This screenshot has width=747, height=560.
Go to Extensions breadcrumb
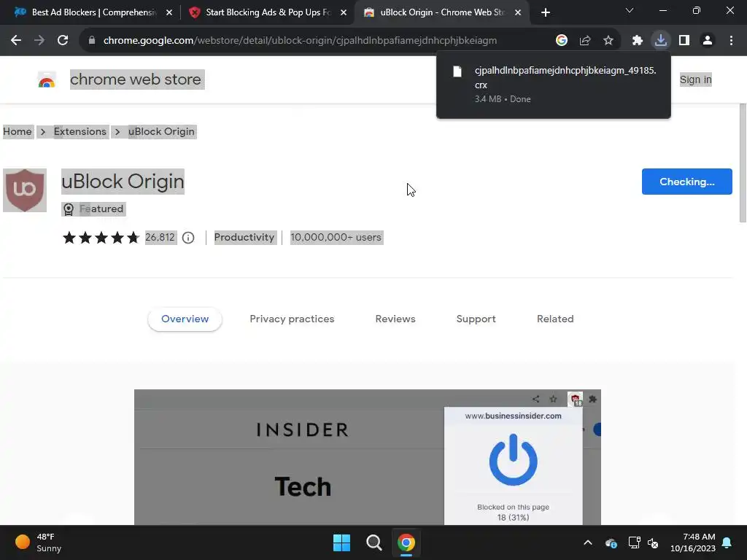[x=80, y=131]
